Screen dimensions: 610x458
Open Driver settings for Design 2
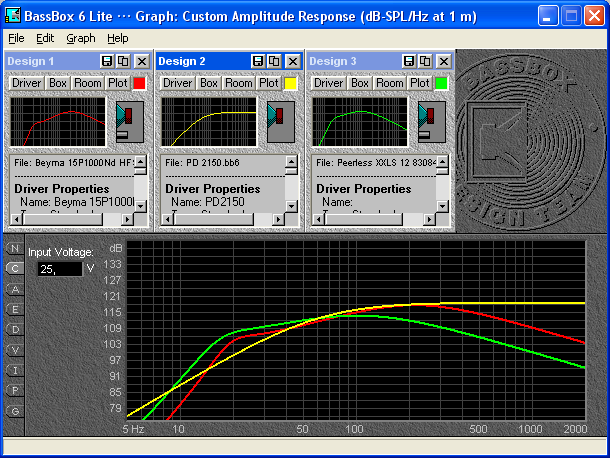tap(177, 83)
